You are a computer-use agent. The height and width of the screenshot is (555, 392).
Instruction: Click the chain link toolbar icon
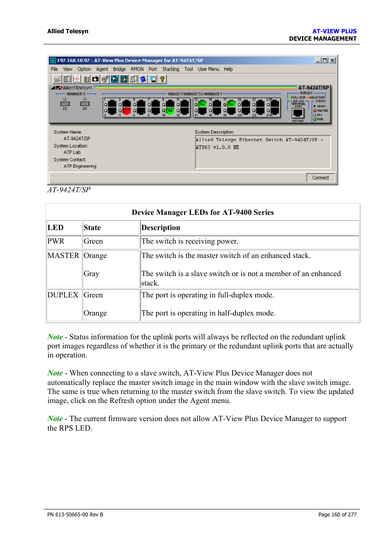(x=105, y=79)
